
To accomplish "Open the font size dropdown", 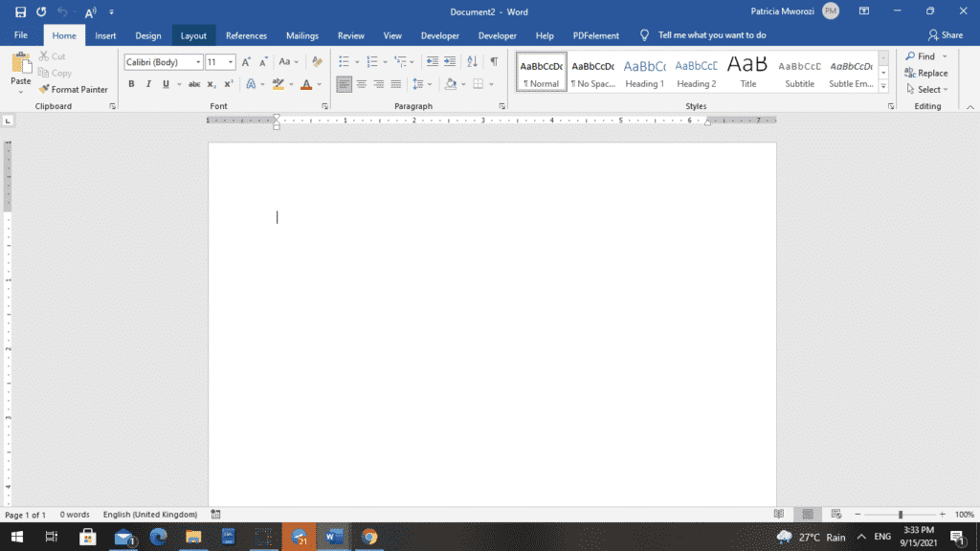I will click(x=230, y=61).
